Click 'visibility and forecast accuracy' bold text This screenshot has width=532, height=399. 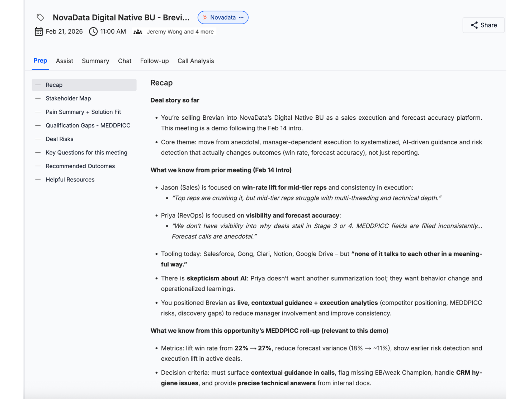pyautogui.click(x=293, y=215)
